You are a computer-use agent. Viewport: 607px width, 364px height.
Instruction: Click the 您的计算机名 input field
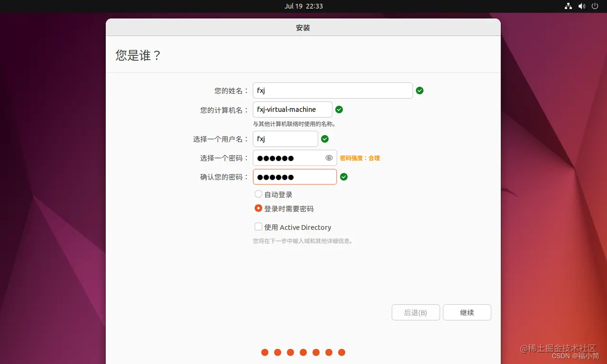(x=293, y=109)
